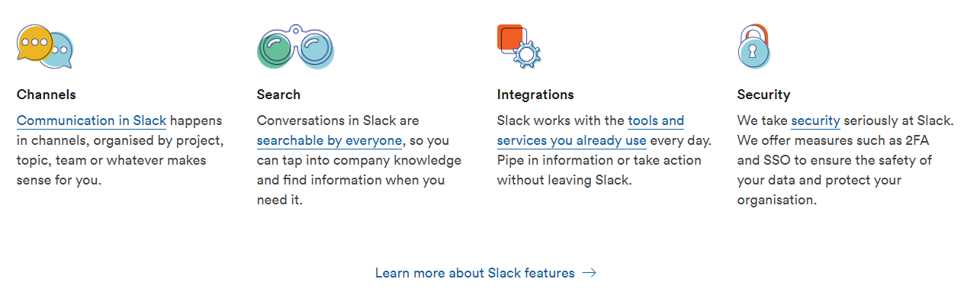Click the 'without leaving Slack' text
The width and height of the screenshot is (980, 305).
[x=563, y=180]
